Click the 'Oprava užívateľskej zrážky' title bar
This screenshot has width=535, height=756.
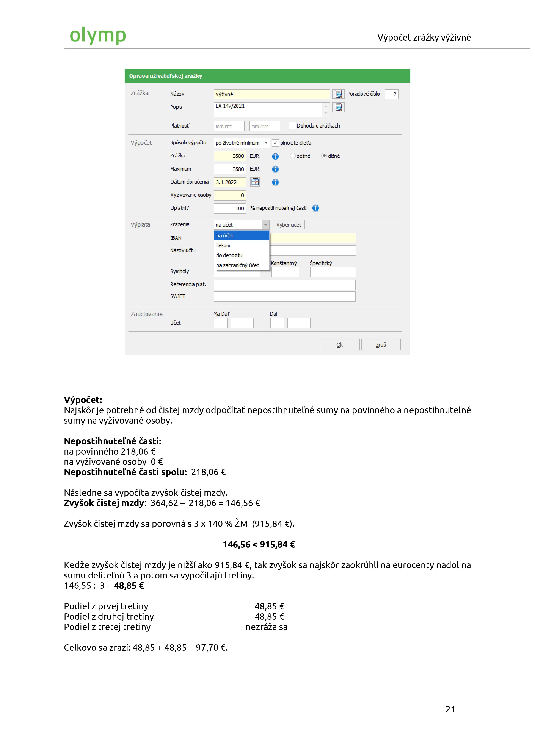pos(267,76)
